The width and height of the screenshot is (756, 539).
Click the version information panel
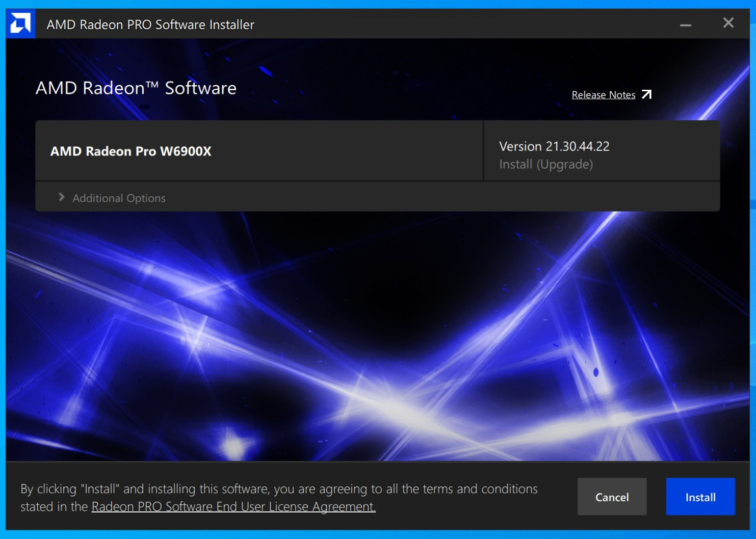click(x=602, y=151)
